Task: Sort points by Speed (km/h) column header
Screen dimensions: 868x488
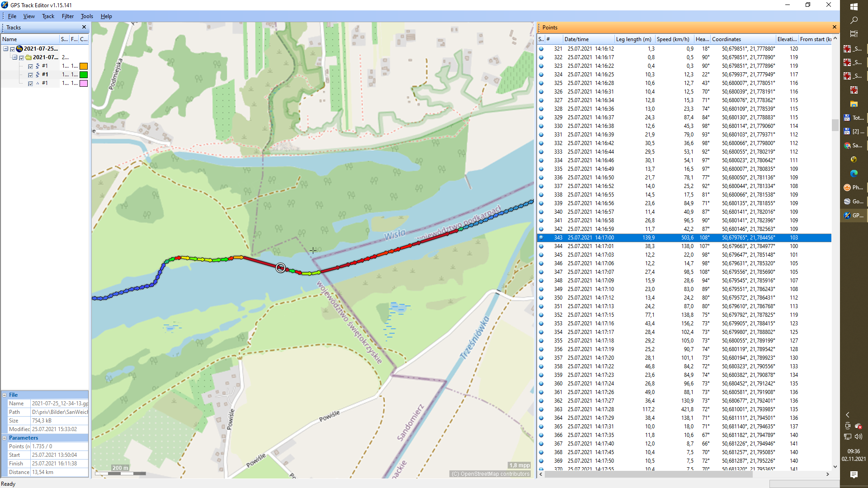Action: point(673,39)
